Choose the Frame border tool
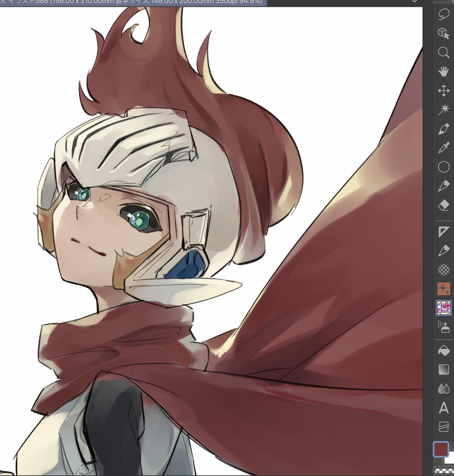Screen dimensions: 454x476 tap(443, 427)
